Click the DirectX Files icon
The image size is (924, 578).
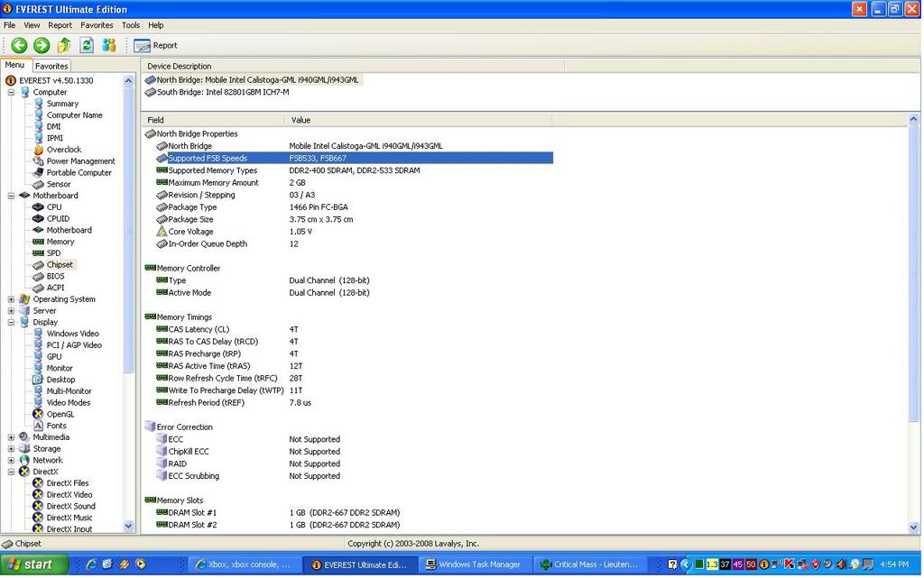pos(38,483)
